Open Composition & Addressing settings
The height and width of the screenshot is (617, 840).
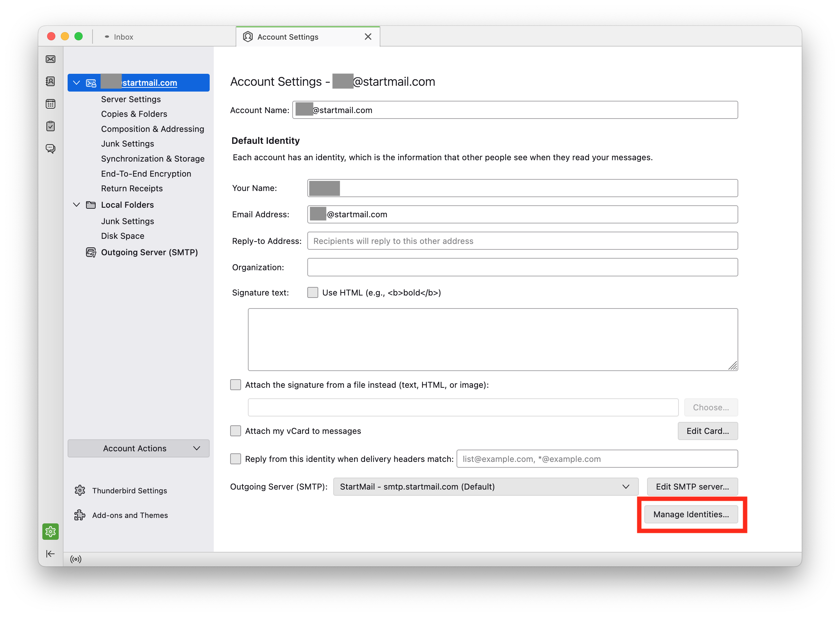click(x=153, y=129)
